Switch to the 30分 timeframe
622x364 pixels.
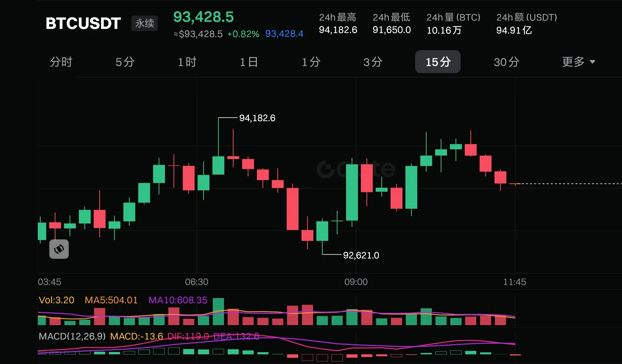506,62
